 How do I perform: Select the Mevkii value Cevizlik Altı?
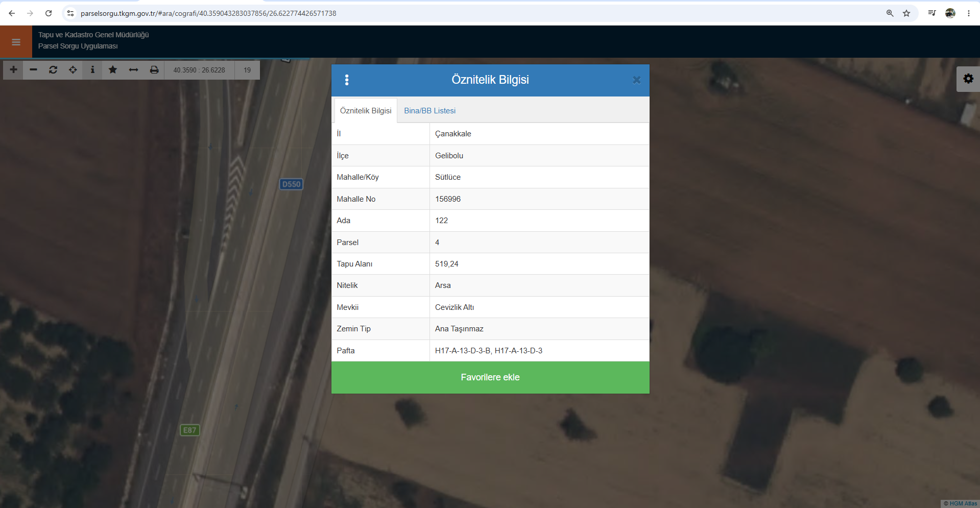(539, 307)
